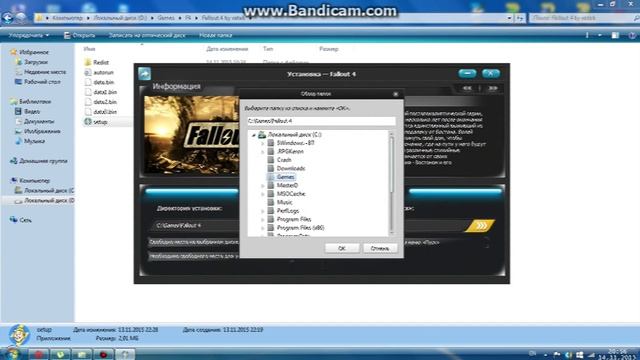Click the Explorer search box
Screen dimensions: 640x360
(x=584, y=18)
